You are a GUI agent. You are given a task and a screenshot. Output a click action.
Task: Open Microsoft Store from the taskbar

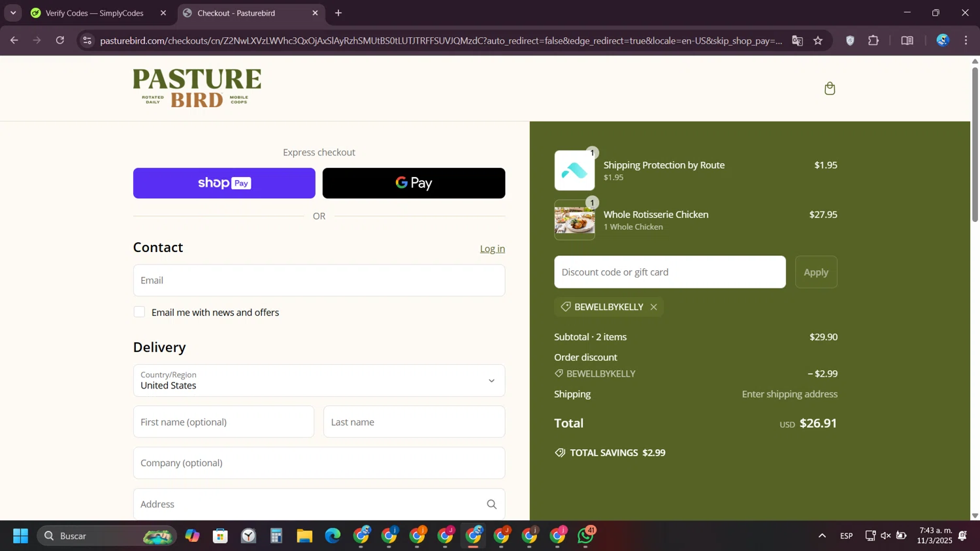pos(220,536)
